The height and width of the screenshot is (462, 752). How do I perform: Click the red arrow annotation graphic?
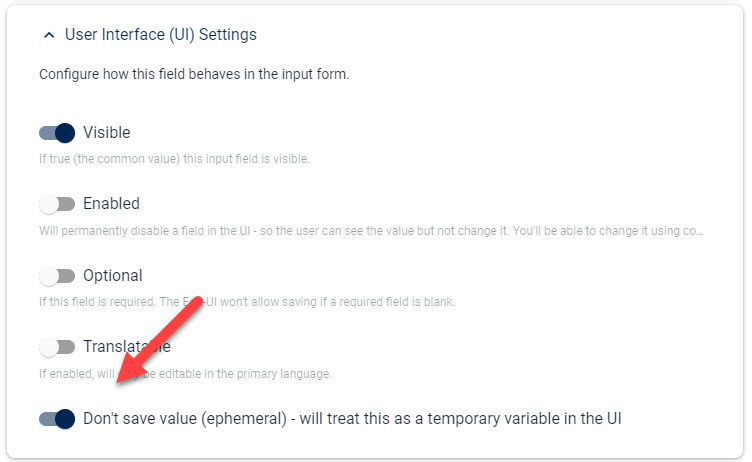[x=160, y=340]
